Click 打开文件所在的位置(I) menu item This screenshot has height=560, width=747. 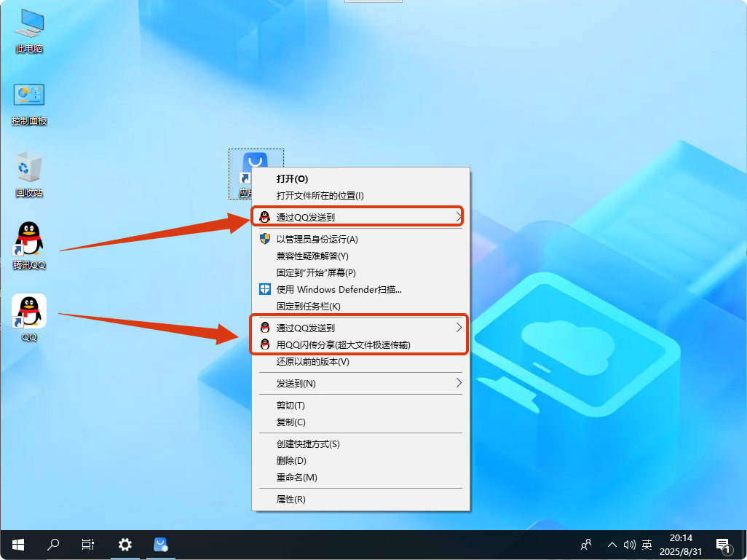(x=320, y=195)
